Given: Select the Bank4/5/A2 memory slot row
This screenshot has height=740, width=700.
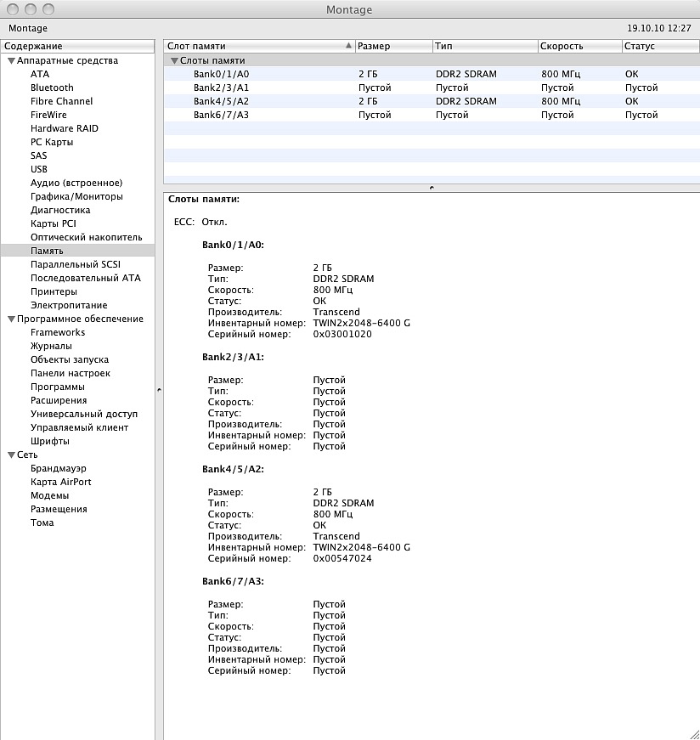Looking at the screenshot, I should [x=432, y=101].
